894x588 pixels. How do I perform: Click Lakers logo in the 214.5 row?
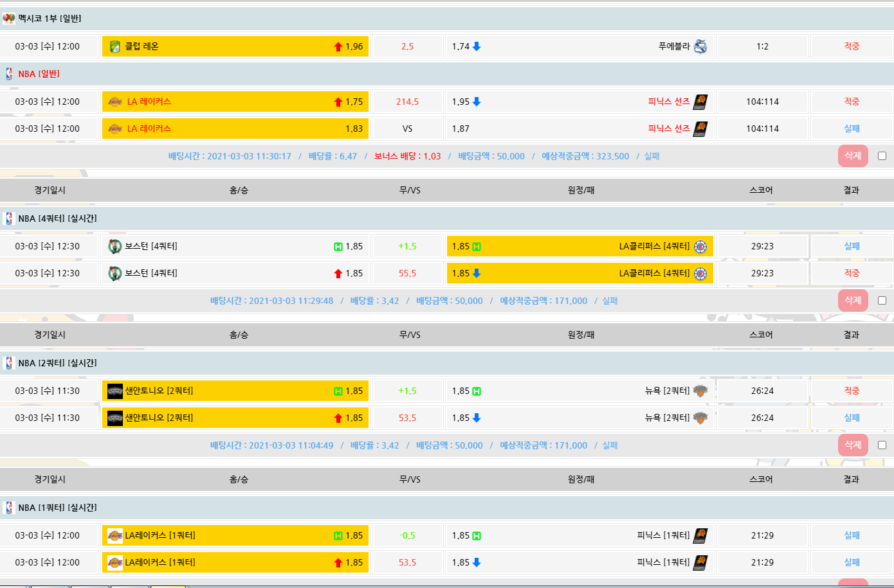pos(115,102)
